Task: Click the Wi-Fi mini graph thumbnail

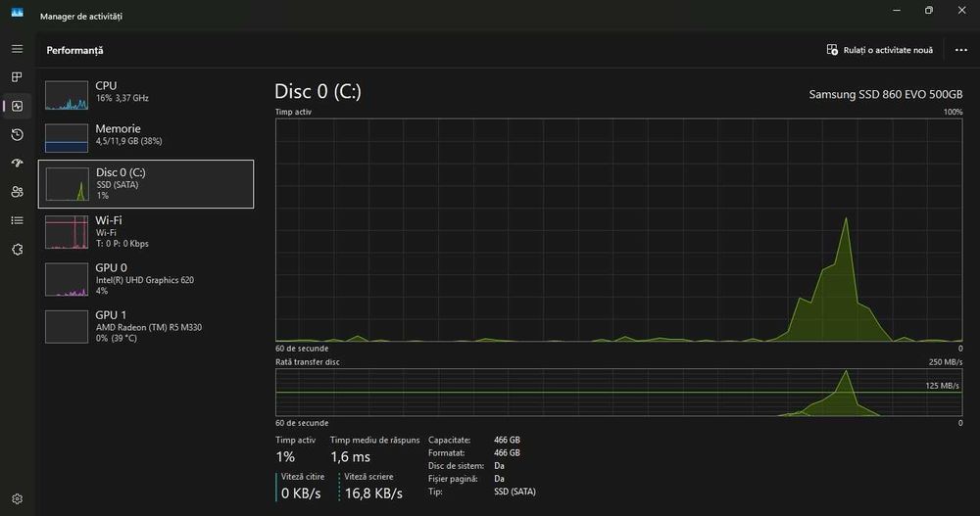Action: [67, 232]
